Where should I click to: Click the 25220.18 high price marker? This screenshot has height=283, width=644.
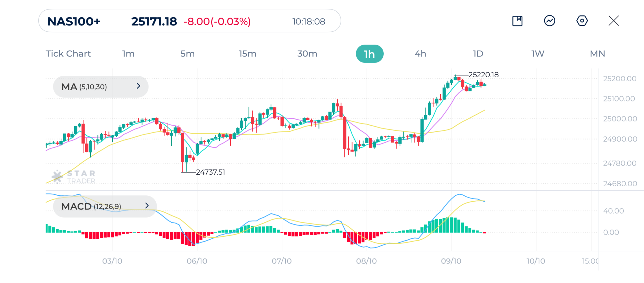point(483,75)
